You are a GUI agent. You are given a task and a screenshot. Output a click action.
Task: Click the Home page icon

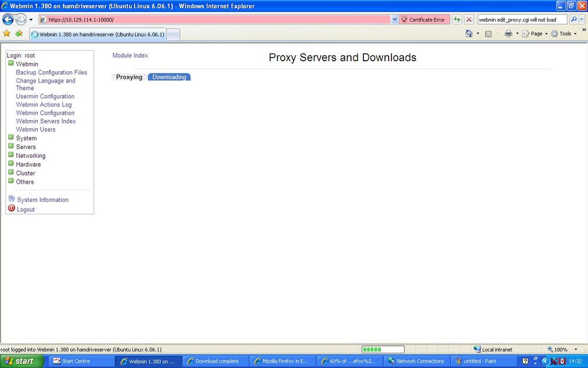click(469, 34)
